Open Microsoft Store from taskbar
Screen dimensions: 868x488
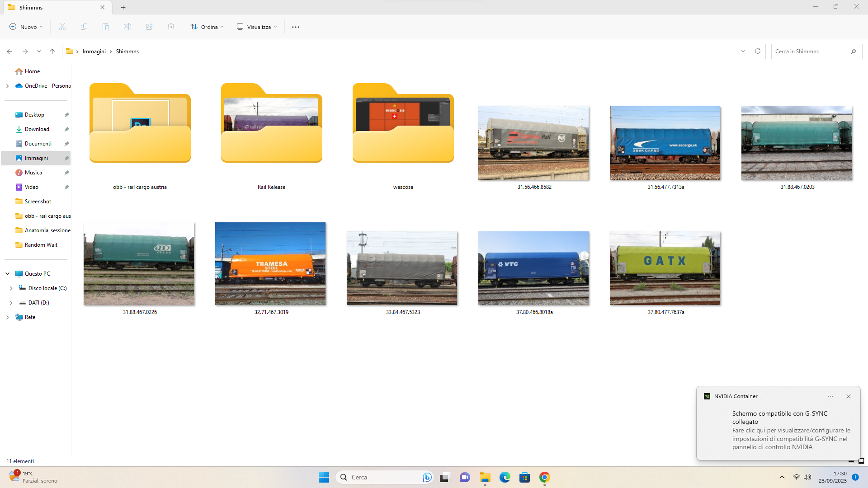(525, 477)
